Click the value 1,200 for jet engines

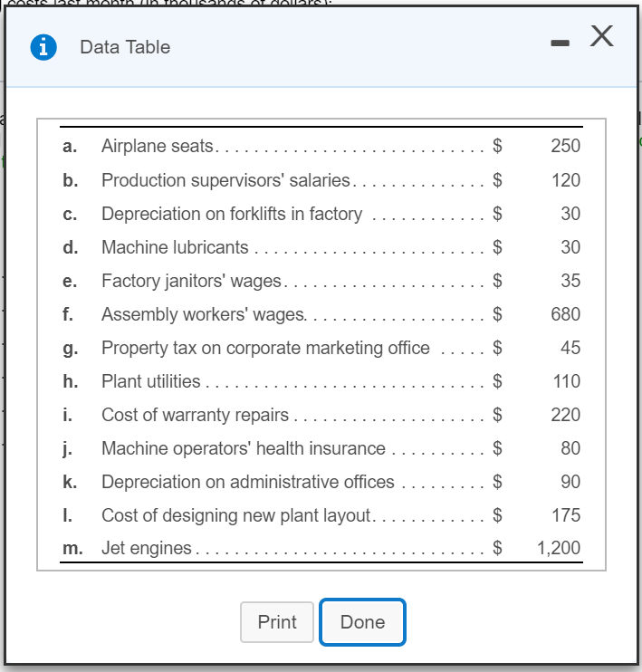[559, 548]
